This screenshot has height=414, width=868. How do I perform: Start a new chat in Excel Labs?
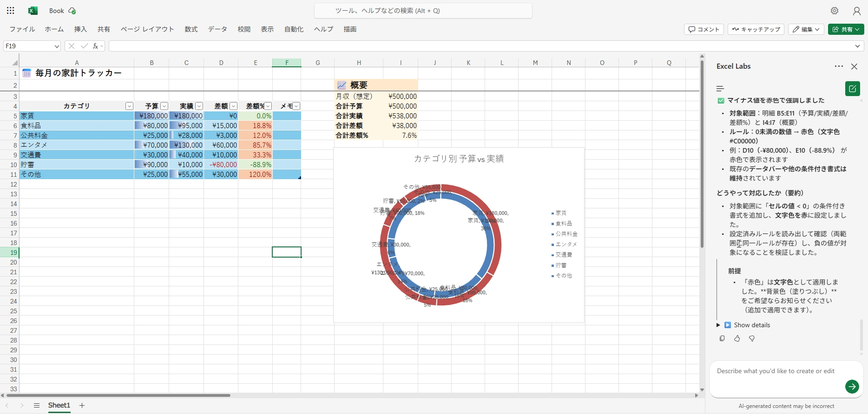click(852, 89)
